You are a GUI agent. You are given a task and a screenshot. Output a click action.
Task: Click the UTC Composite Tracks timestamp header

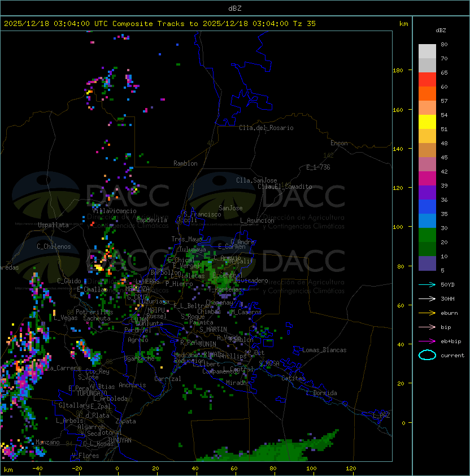tap(160, 24)
